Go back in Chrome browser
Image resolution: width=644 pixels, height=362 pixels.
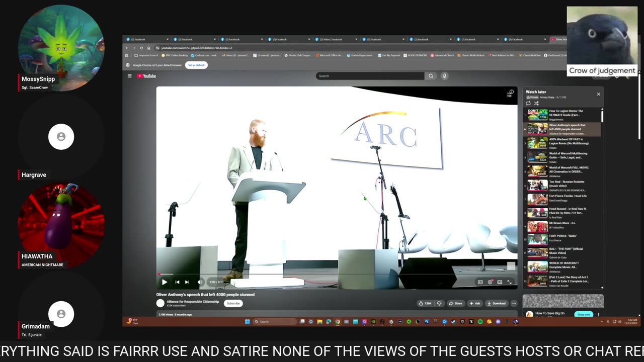[128, 48]
